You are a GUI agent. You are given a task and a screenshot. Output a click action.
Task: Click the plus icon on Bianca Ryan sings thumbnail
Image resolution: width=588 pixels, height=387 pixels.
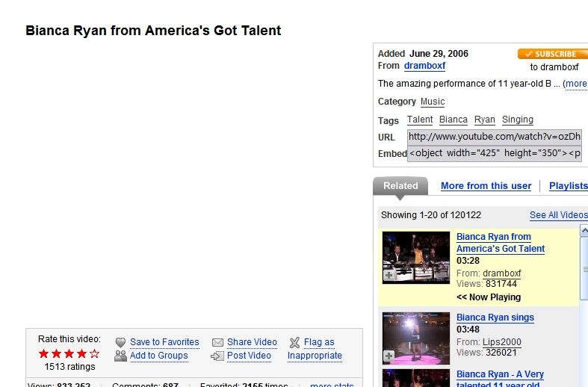pyautogui.click(x=389, y=356)
